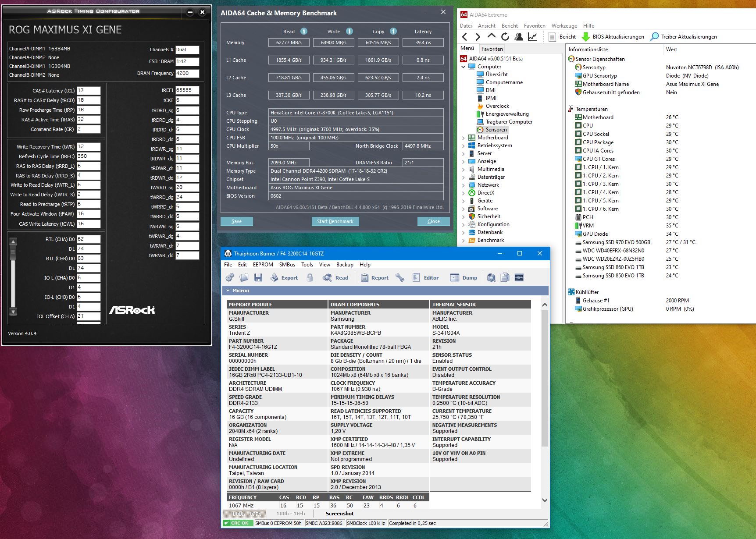Open the EEPROM menu in Thaiphoon Burner
756x539 pixels.
pyautogui.click(x=263, y=265)
